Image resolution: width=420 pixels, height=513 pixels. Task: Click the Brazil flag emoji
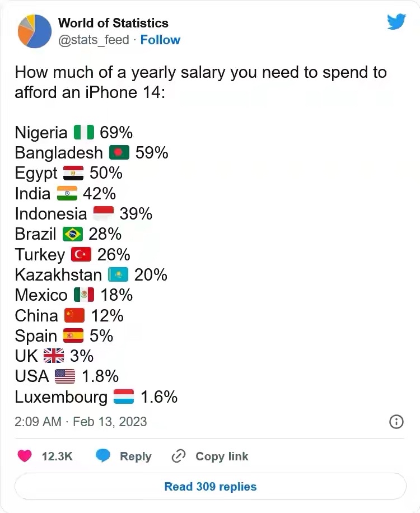[x=72, y=234]
